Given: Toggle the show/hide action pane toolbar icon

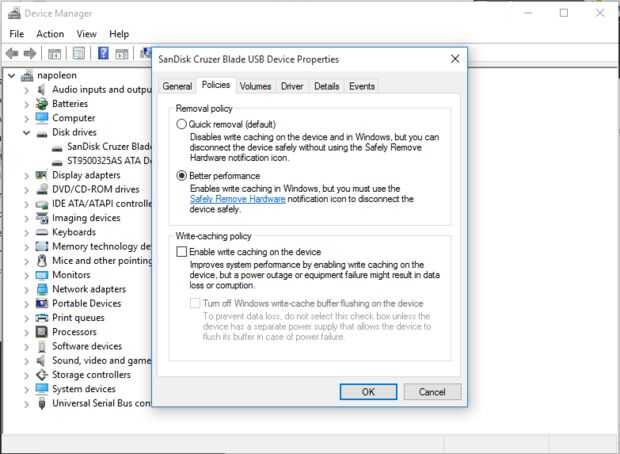Looking at the screenshot, I should tap(122, 53).
